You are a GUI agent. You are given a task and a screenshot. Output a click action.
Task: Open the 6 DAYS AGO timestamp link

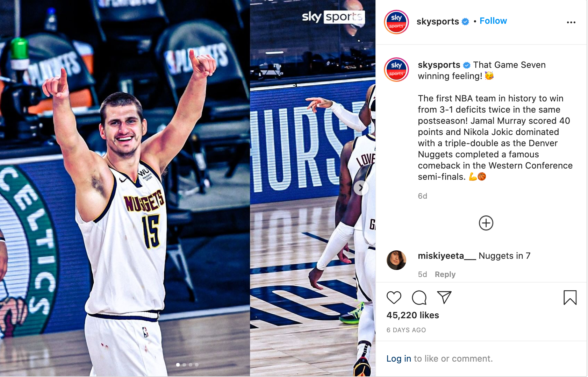(406, 330)
